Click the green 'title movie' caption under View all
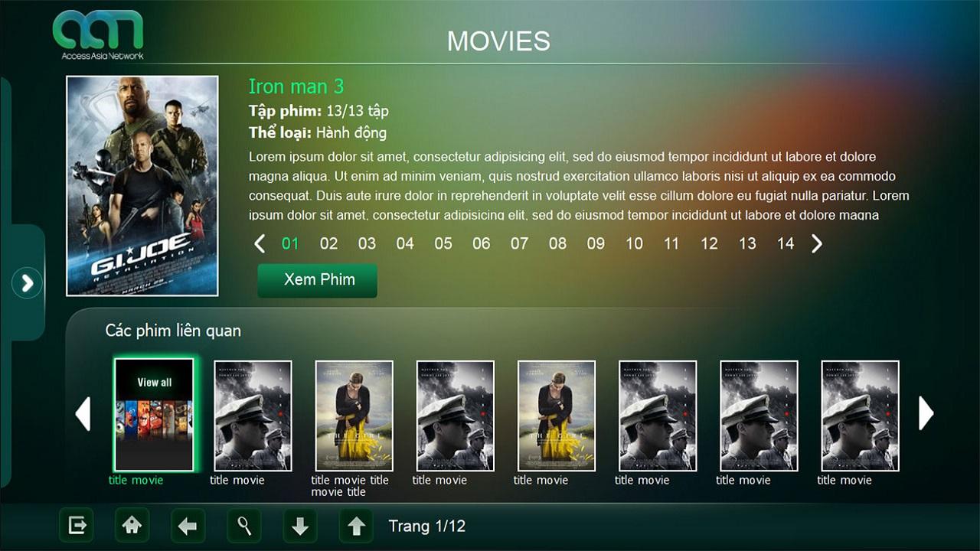Screen dimensions: 980x551 point(136,481)
